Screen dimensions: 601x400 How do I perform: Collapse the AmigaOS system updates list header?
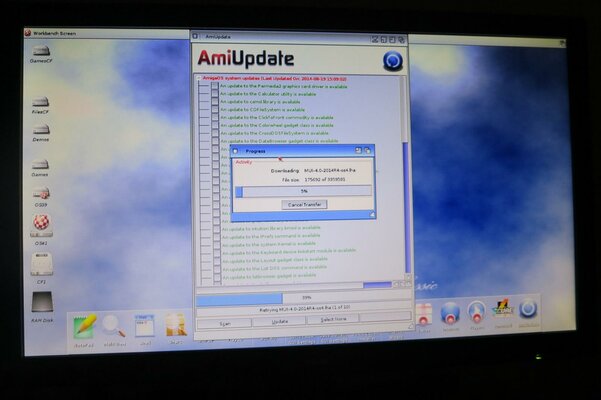197,77
